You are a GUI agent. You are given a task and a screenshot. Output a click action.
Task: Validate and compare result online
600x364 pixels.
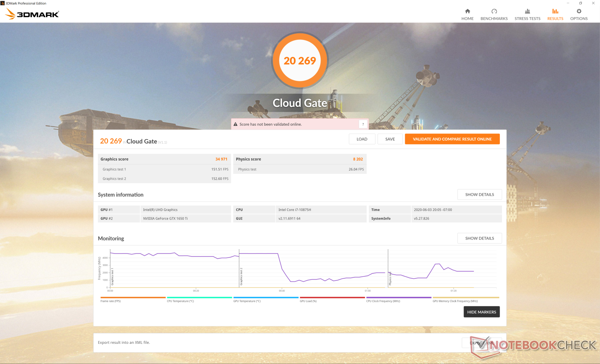click(x=452, y=139)
